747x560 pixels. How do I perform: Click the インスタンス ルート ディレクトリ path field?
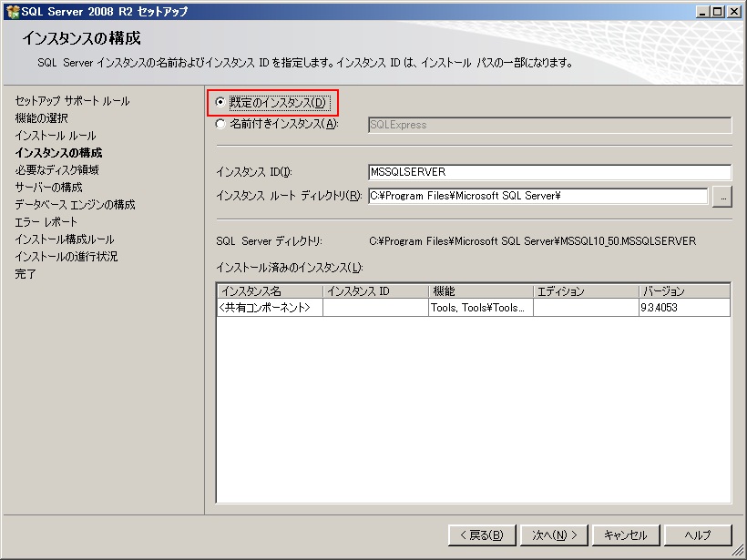pyautogui.click(x=538, y=196)
